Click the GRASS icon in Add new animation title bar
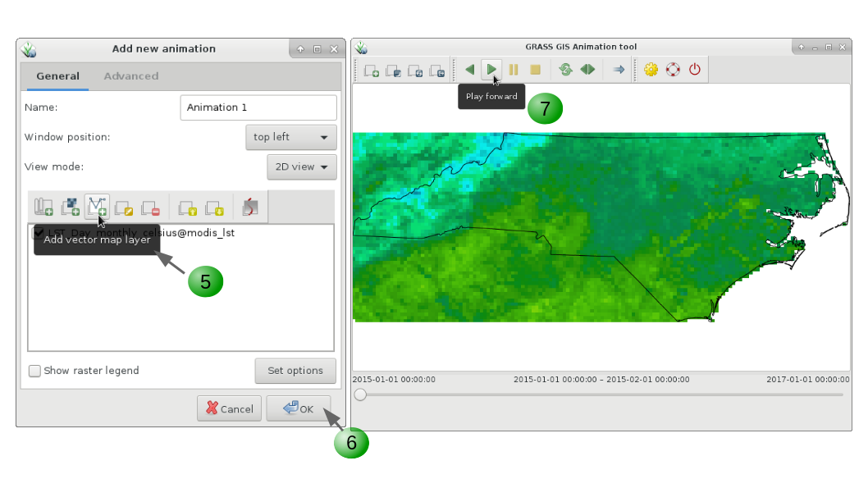The height and width of the screenshot is (488, 868). tap(29, 50)
